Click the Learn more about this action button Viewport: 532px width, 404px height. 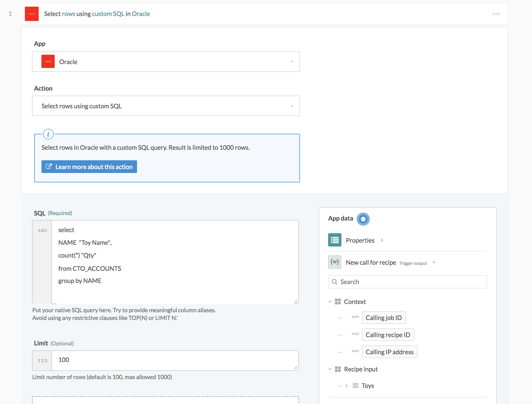(89, 167)
